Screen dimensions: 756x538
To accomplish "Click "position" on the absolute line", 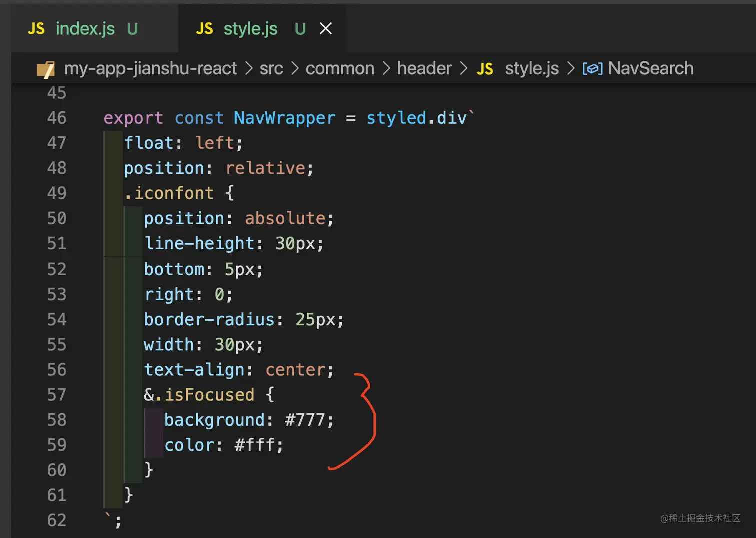I will [x=184, y=219].
